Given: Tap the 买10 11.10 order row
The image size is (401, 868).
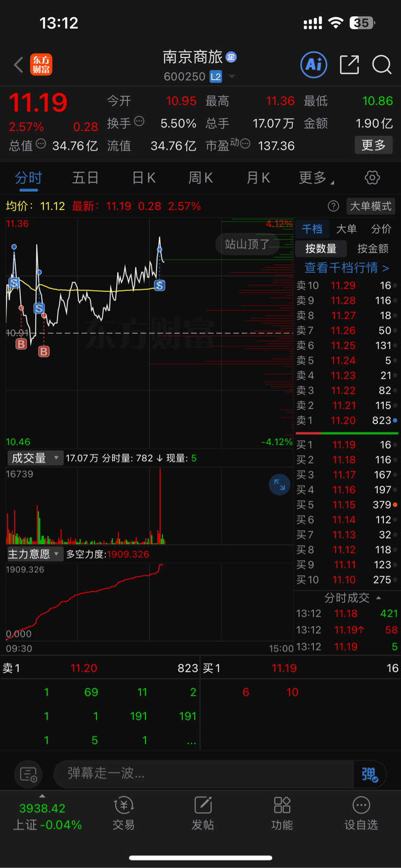Looking at the screenshot, I should tap(347, 580).
